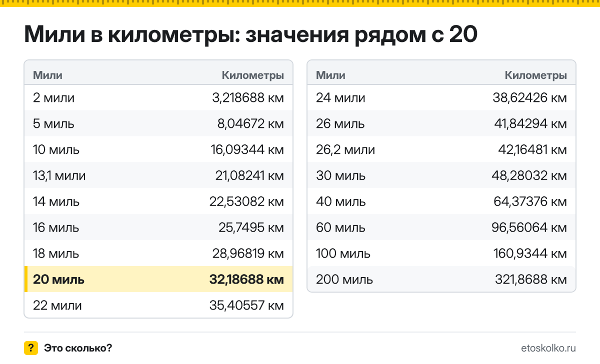Select the '96,56064 км' value
The height and width of the screenshot is (364, 600).
[x=530, y=228]
